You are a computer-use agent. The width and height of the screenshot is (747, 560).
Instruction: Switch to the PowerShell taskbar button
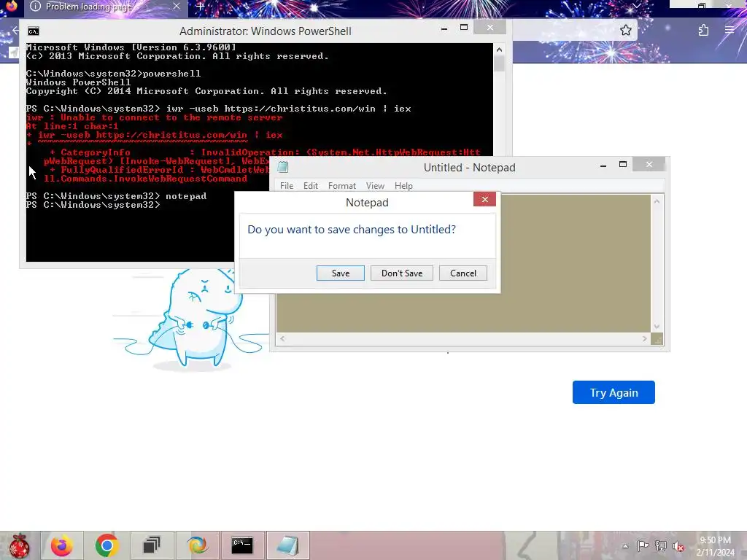242,545
